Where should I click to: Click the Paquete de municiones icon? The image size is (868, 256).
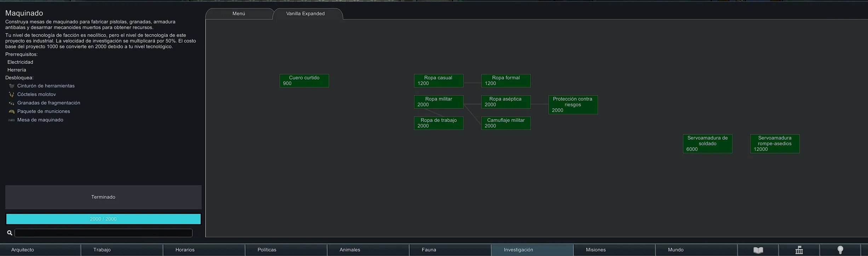click(x=12, y=112)
